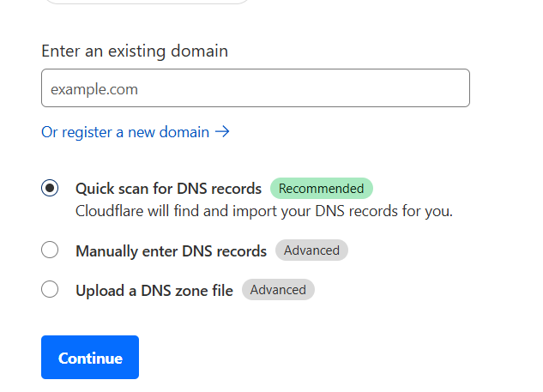543x392 pixels.
Task: Click the 'DNS zone file' words in third option
Action: pos(187,291)
